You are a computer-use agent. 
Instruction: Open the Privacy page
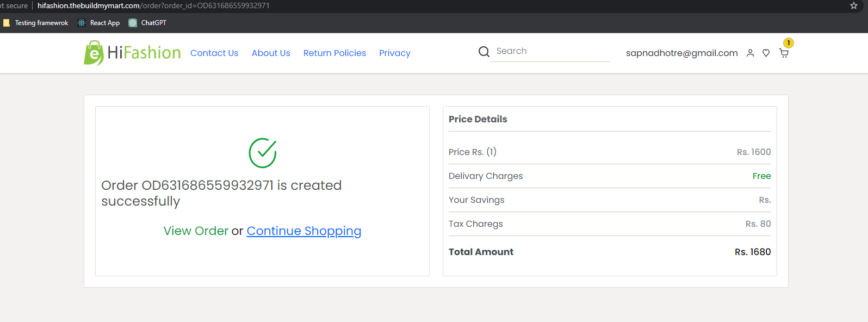click(x=395, y=53)
